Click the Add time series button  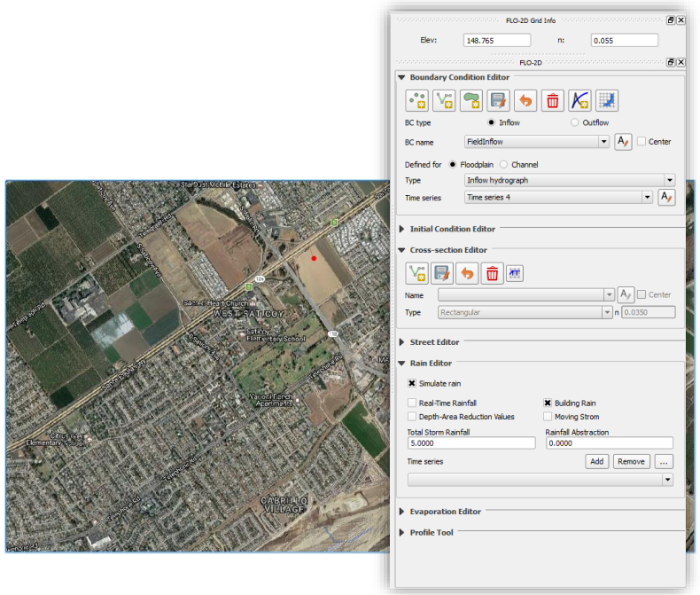pyautogui.click(x=597, y=462)
